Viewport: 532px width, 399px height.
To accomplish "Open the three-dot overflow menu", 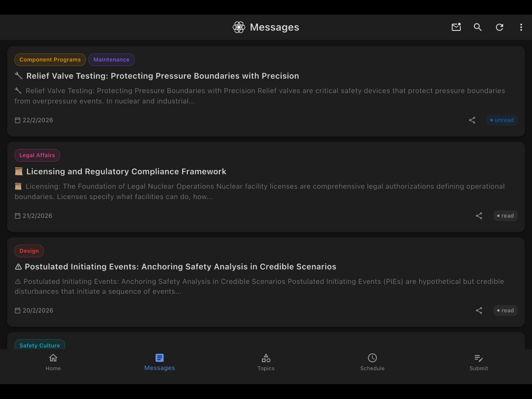I will [x=521, y=27].
